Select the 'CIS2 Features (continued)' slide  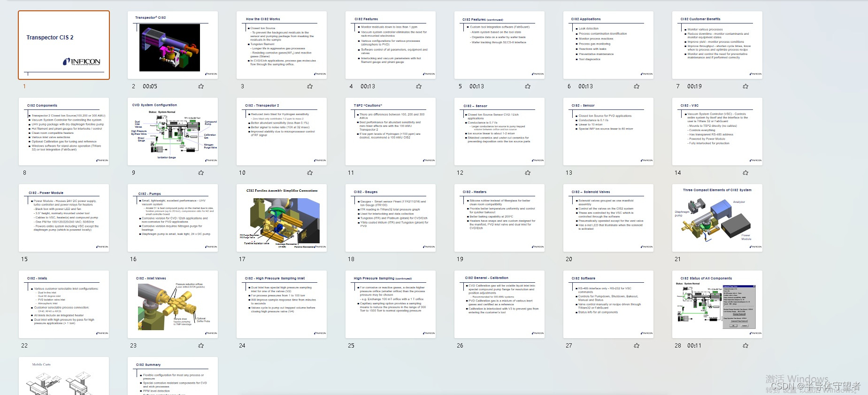[499, 45]
